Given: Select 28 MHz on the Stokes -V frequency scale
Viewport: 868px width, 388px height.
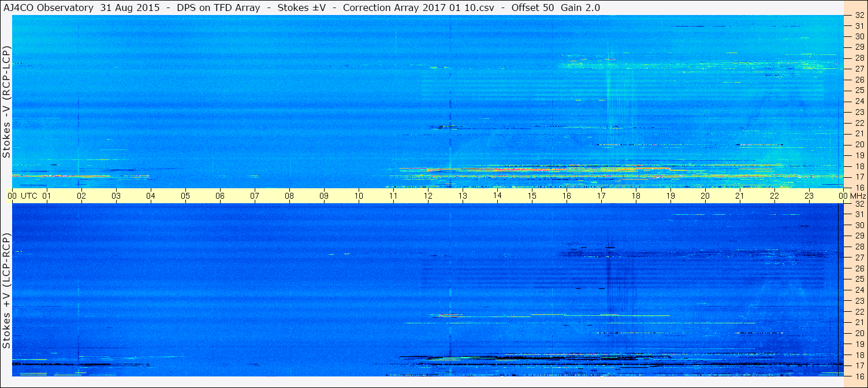Looking at the screenshot, I should 859,58.
